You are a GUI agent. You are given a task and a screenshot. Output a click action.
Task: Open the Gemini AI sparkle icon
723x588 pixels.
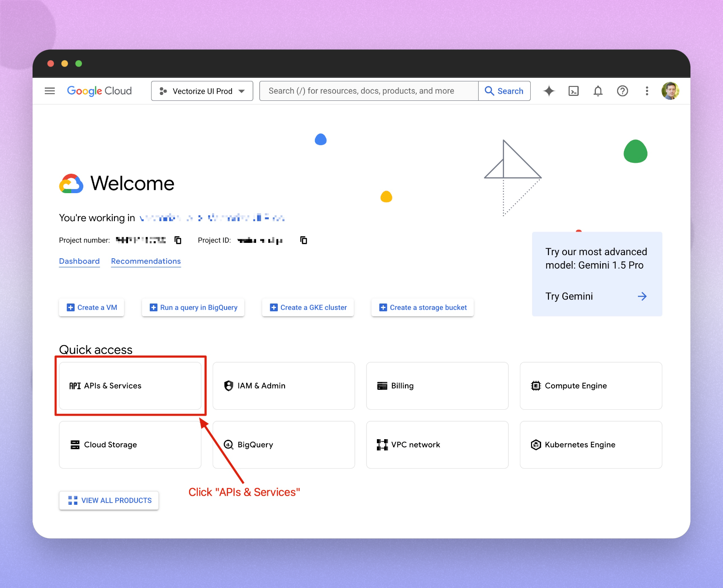[x=549, y=91]
